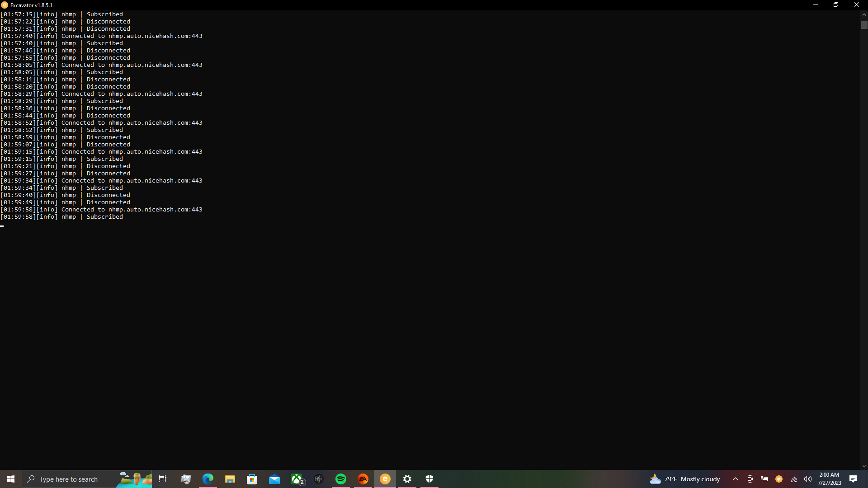Open Microsoft Edge from the taskbar
The width and height of the screenshot is (868, 488).
pos(208,479)
